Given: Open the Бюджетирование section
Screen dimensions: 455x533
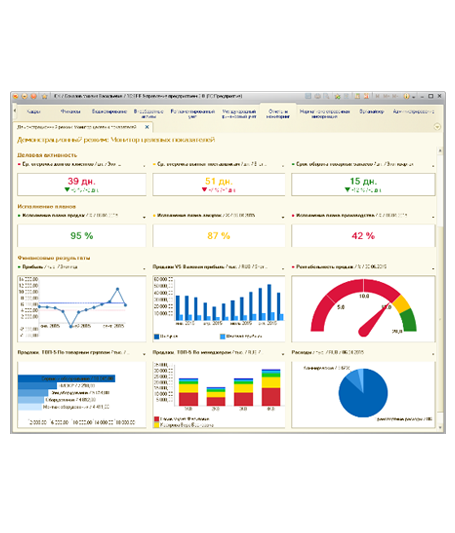Looking at the screenshot, I should 109,111.
